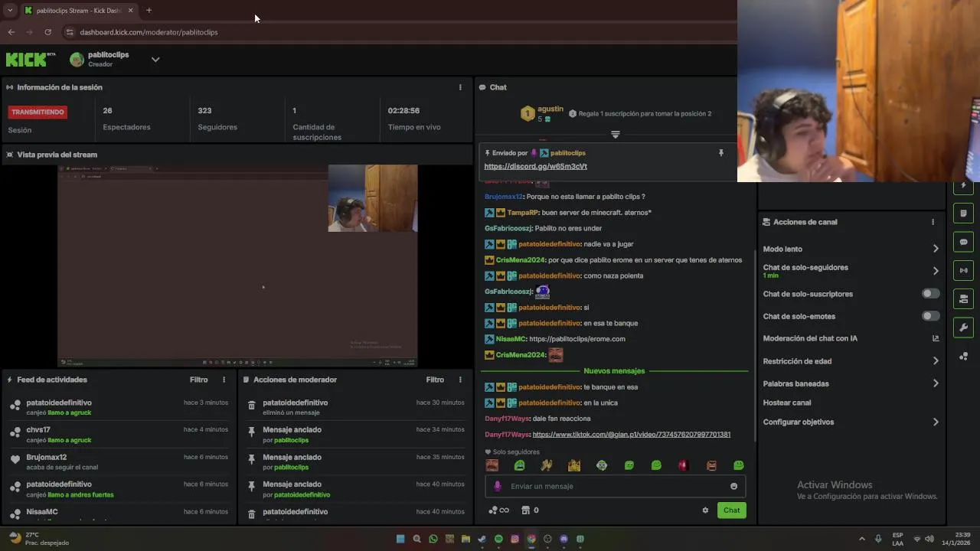
Task: Select the pablitoclips Stream browser tab
Action: point(79,11)
